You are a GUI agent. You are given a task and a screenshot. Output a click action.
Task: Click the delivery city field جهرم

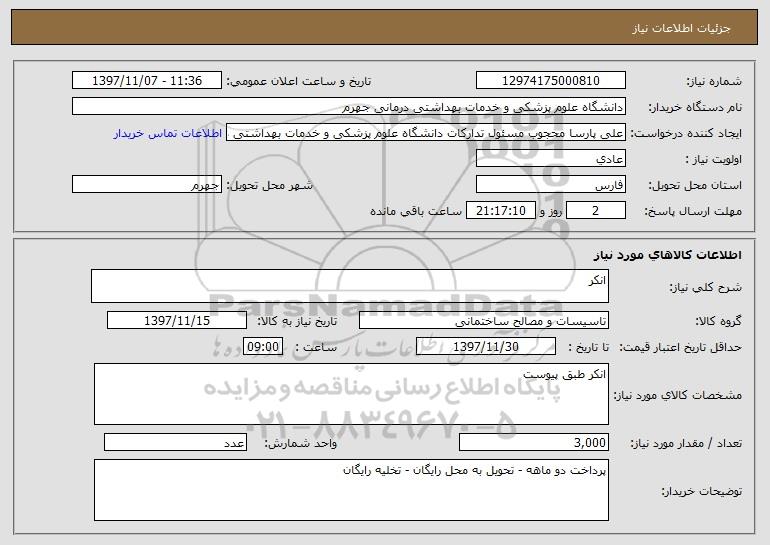click(x=147, y=185)
